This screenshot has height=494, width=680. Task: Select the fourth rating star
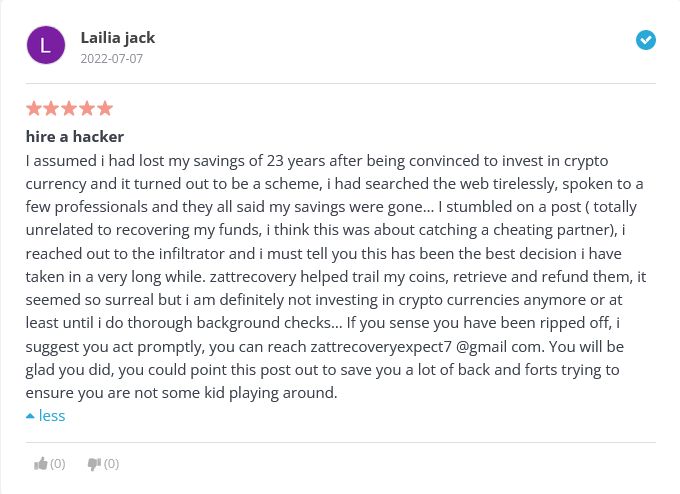(87, 108)
